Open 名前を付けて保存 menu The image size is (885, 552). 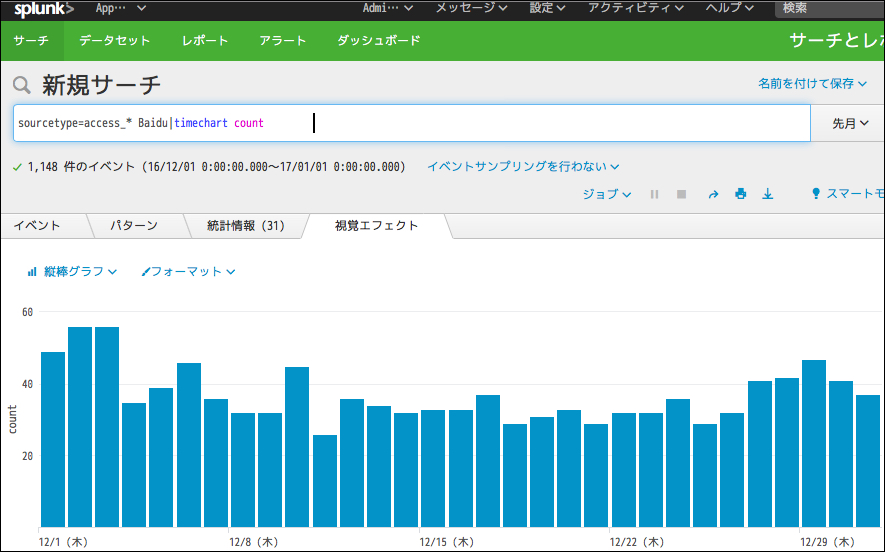click(813, 84)
